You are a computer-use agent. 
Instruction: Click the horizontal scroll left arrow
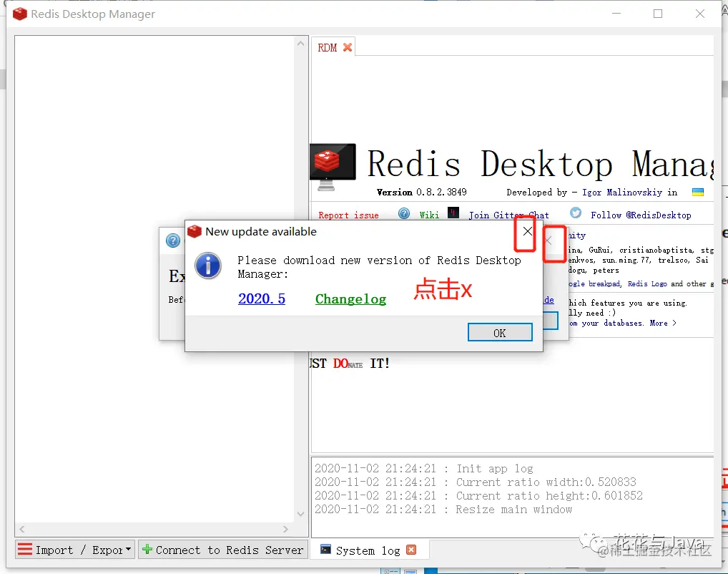point(22,529)
